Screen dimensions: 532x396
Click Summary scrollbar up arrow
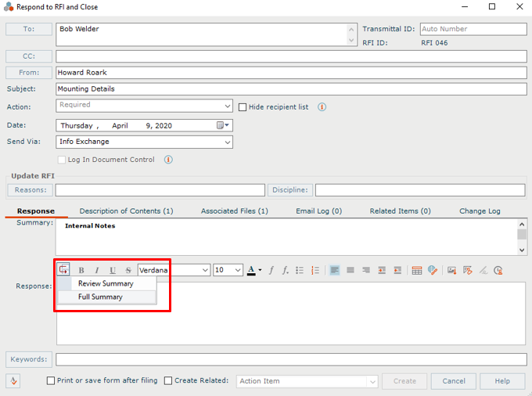522,225
